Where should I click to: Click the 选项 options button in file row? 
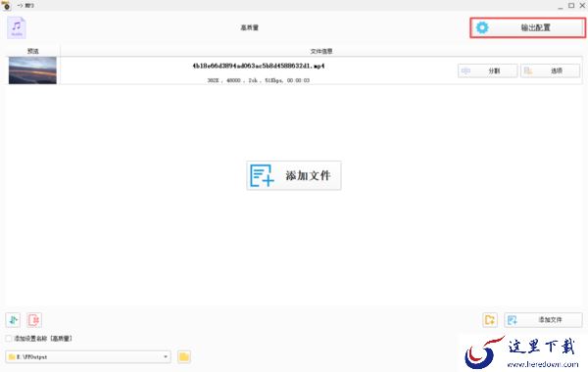click(550, 70)
